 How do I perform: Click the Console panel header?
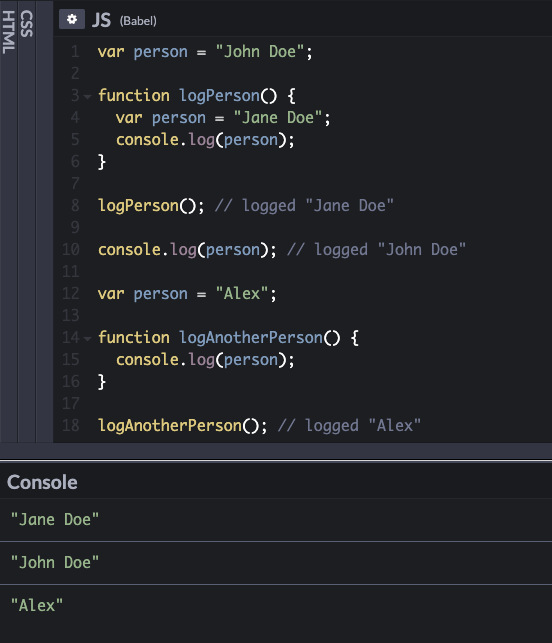(42, 482)
